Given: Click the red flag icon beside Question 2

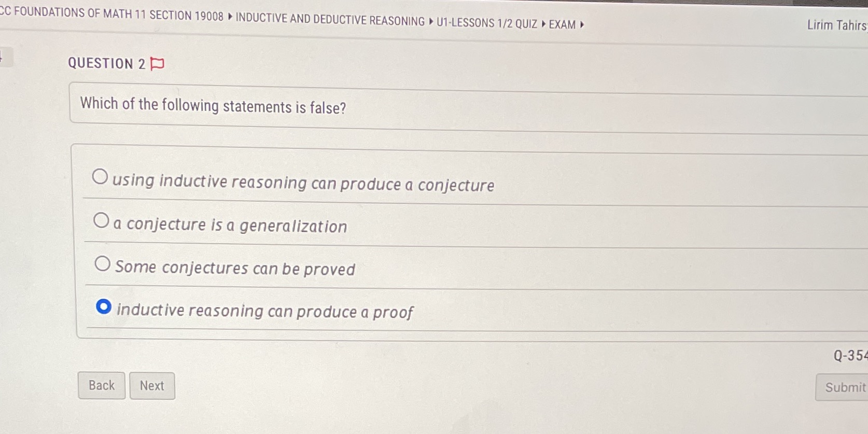Looking at the screenshot, I should click(x=156, y=64).
